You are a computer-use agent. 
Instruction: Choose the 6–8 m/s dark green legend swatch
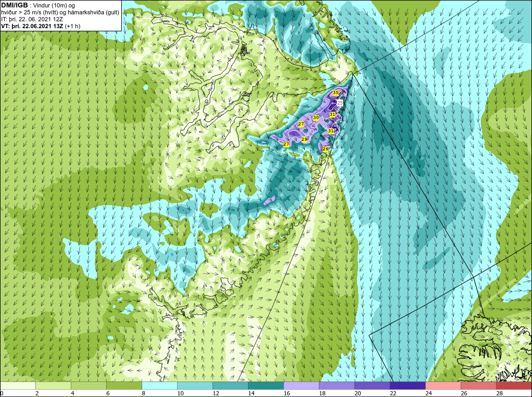pyautogui.click(x=124, y=386)
